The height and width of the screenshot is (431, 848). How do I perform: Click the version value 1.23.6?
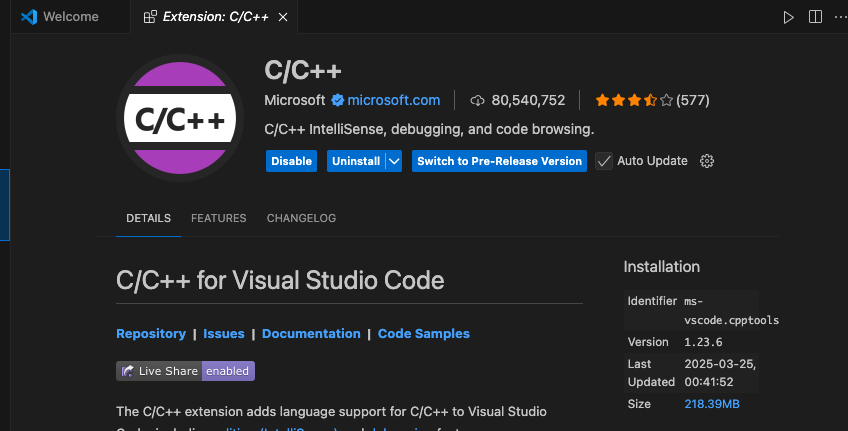(x=703, y=342)
